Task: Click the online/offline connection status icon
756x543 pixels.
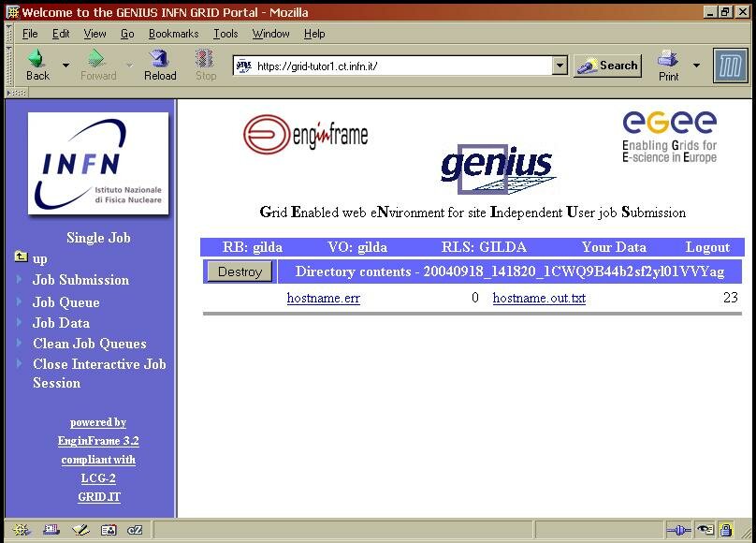Action: tap(678, 531)
